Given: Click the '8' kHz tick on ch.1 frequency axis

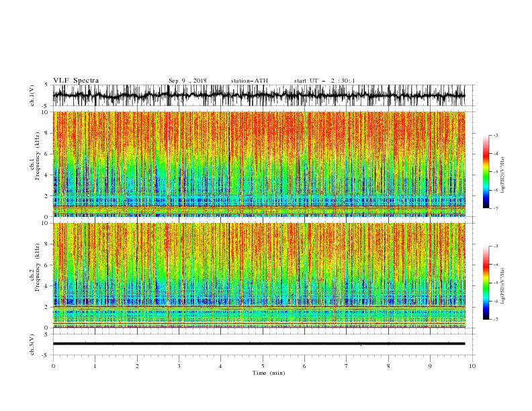Looking at the screenshot, I should [46, 133].
